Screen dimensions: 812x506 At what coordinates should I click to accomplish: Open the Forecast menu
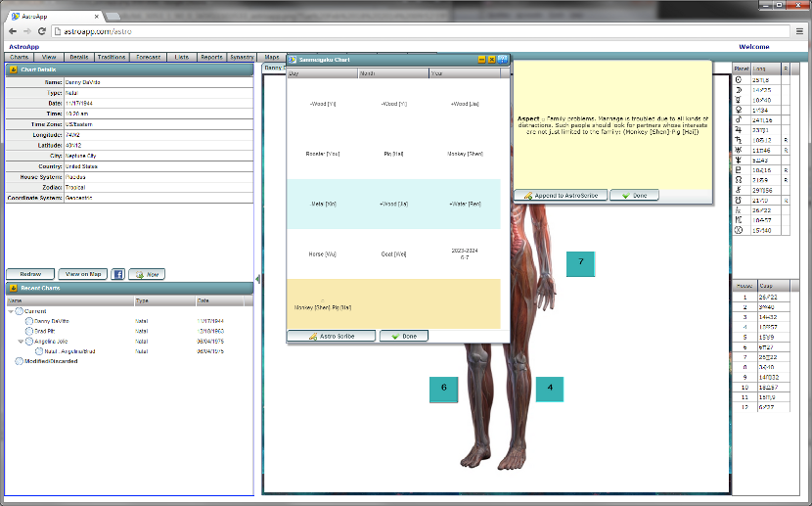149,58
